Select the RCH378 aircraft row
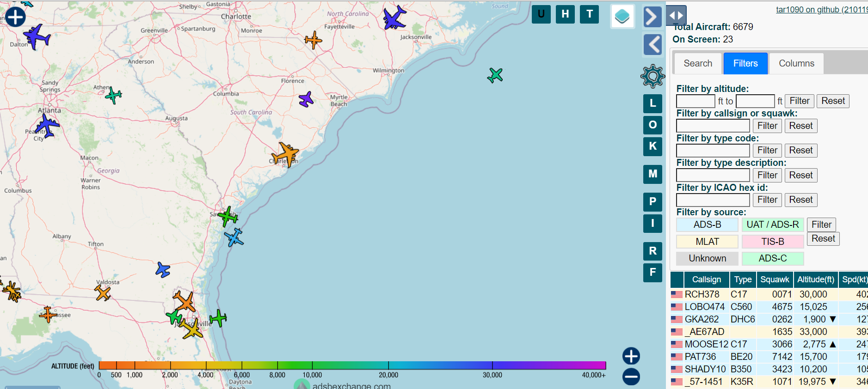This screenshot has width=868, height=389. pos(769,294)
